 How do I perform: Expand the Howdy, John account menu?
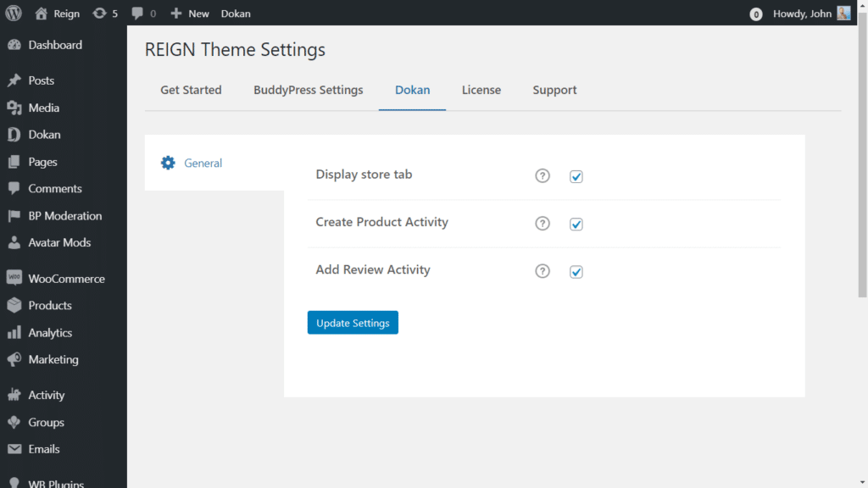pos(802,14)
